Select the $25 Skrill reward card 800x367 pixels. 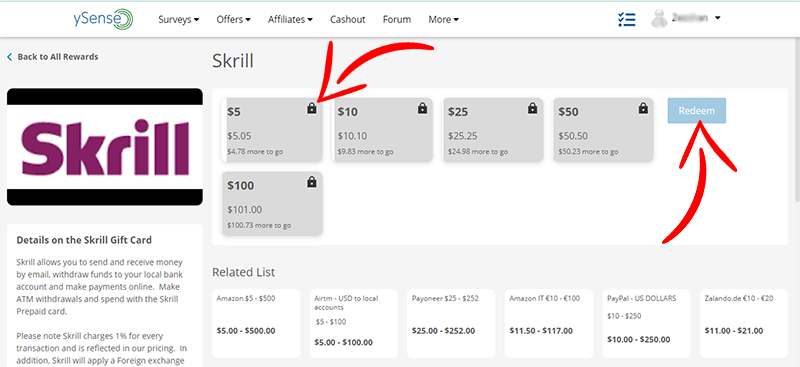pos(493,130)
